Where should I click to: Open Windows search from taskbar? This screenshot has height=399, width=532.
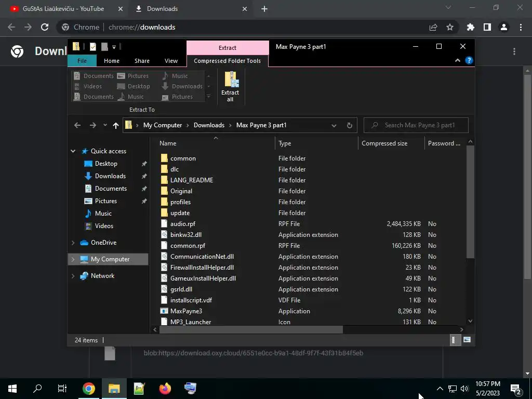(37, 389)
